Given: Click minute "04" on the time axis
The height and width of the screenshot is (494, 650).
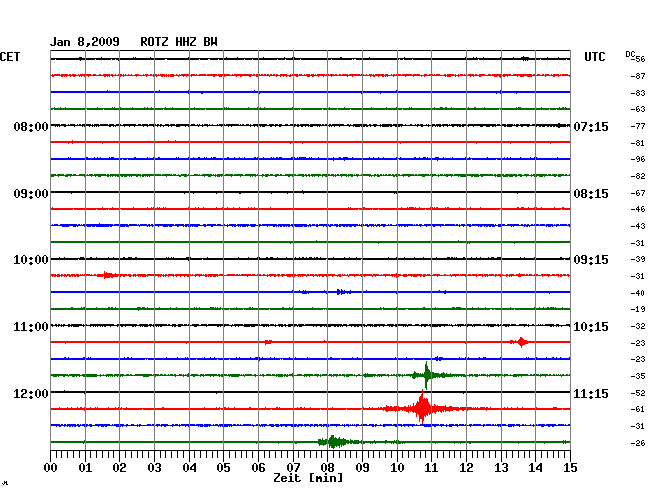Looking at the screenshot, I should [189, 467].
